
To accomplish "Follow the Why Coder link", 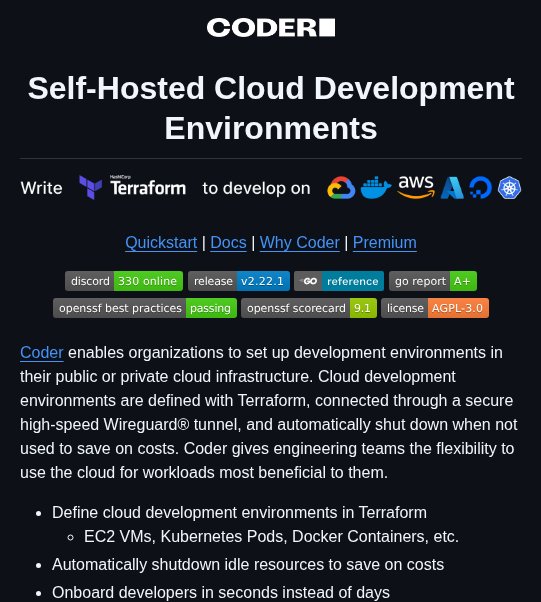I will point(299,243).
